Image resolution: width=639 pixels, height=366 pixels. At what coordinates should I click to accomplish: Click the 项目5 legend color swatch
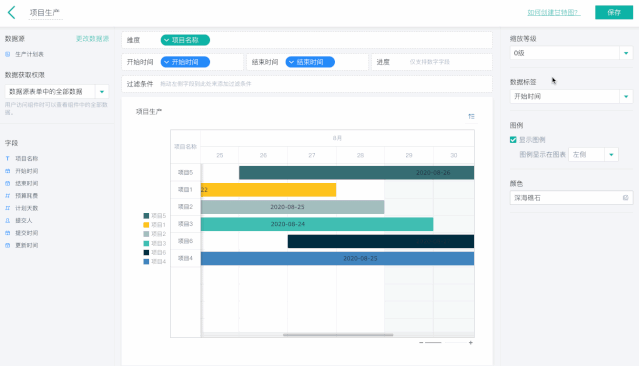[146, 216]
